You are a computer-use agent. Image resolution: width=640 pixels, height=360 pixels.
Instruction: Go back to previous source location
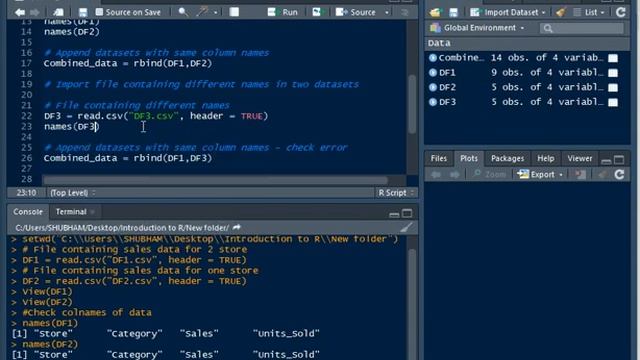pyautogui.click(x=20, y=12)
